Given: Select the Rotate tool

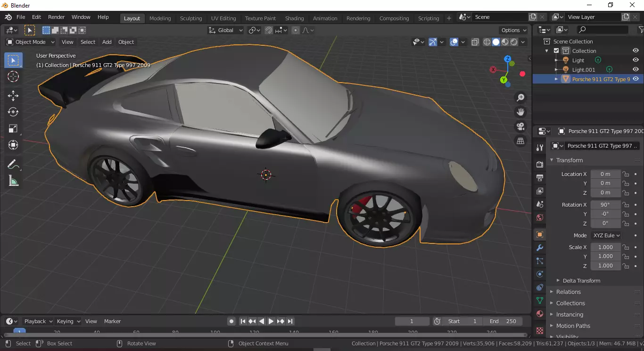Looking at the screenshot, I should point(13,112).
